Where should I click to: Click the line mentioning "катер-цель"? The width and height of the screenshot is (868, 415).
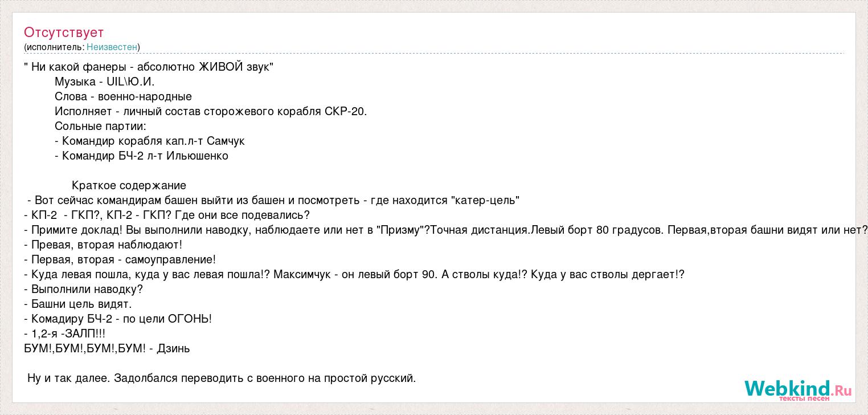pos(273,200)
